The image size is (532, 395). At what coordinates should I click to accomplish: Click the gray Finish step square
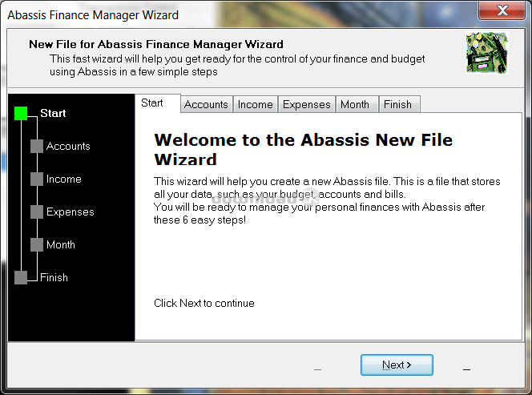coord(21,278)
